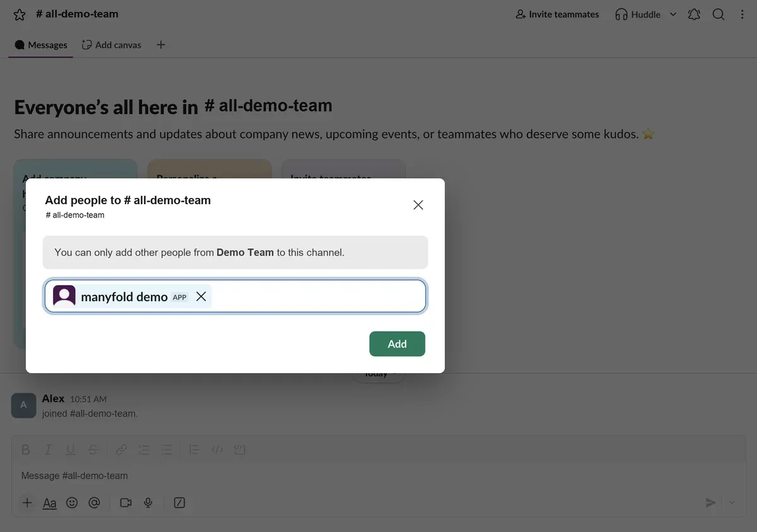Toggle underline formatting
Viewport: 757px width, 532px height.
[71, 450]
